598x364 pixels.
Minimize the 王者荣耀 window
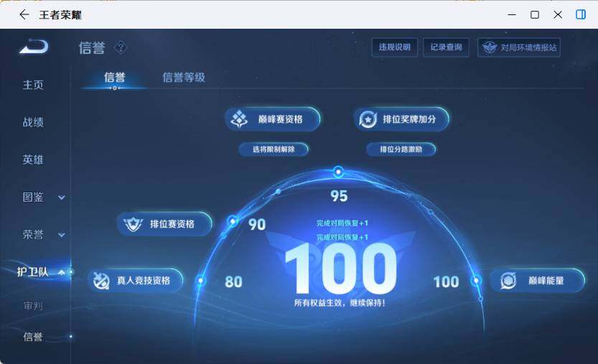point(512,15)
